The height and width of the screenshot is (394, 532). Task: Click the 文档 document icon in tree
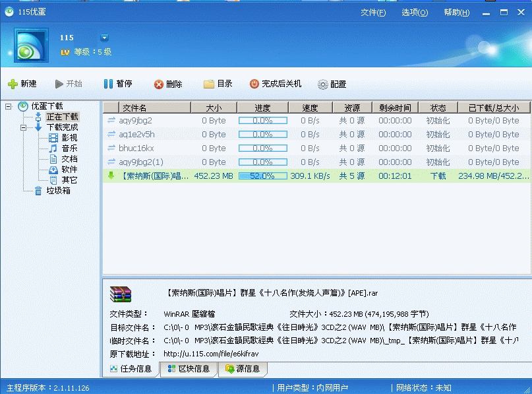click(53, 159)
